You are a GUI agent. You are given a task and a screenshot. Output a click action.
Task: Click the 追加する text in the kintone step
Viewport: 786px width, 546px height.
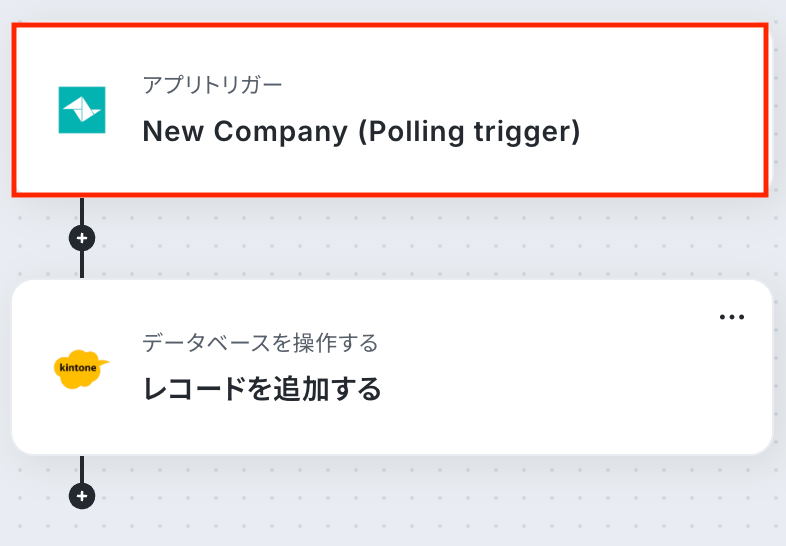point(327,389)
